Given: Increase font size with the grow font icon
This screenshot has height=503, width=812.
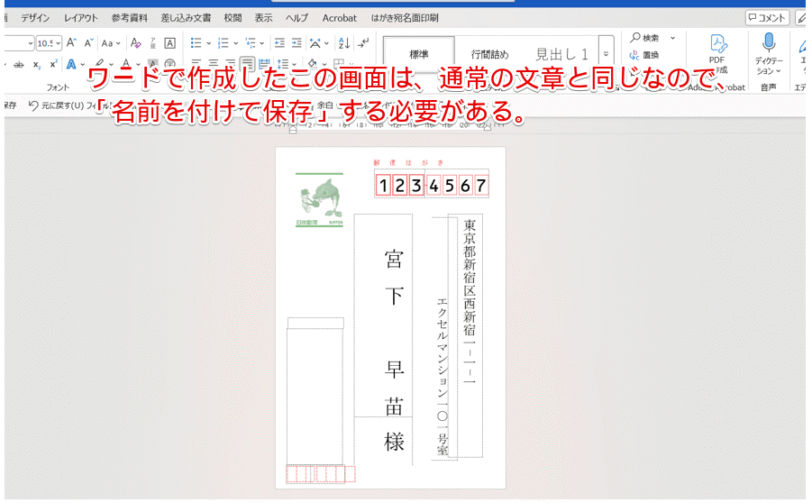Looking at the screenshot, I should 71,43.
